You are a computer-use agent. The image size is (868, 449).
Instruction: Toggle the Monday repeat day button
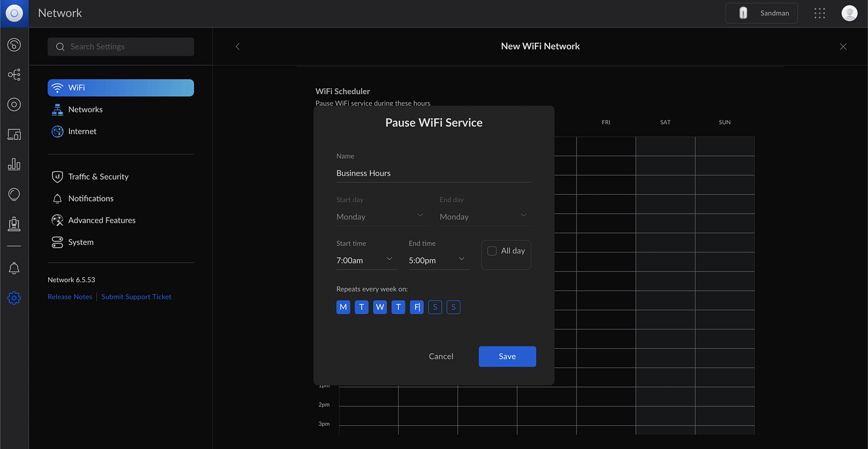pos(343,307)
